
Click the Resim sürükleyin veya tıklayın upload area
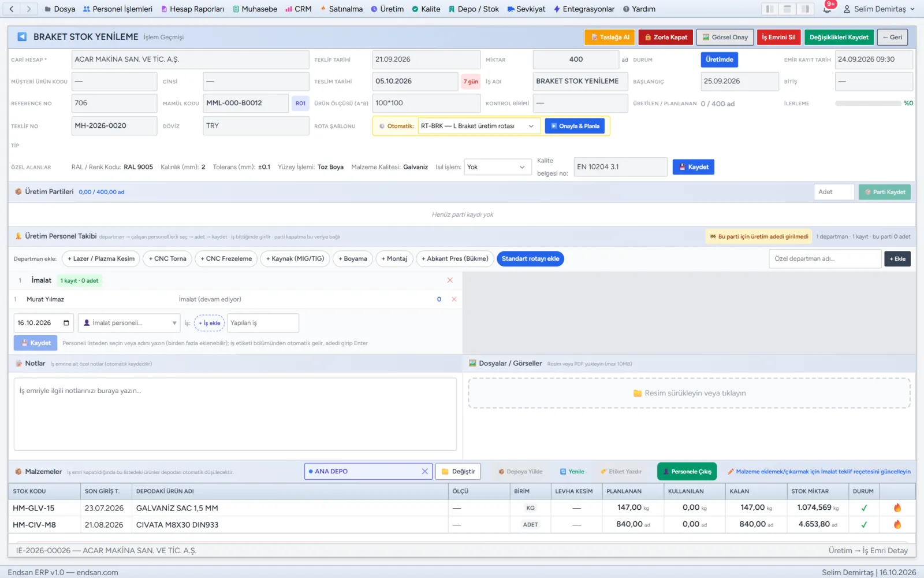(x=689, y=393)
